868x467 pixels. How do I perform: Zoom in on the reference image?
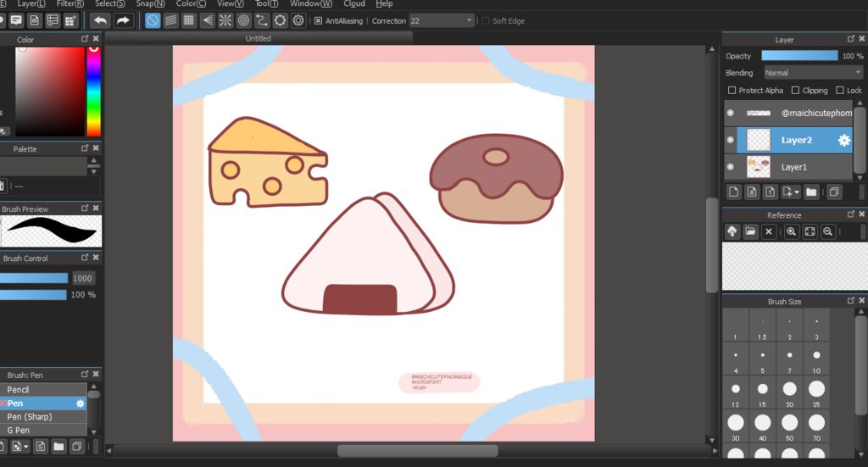coord(791,231)
